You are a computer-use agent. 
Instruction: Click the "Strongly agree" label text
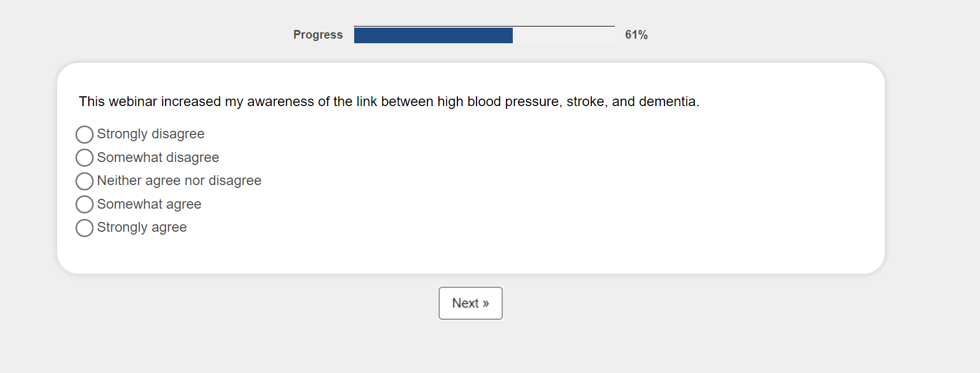pyautogui.click(x=142, y=227)
